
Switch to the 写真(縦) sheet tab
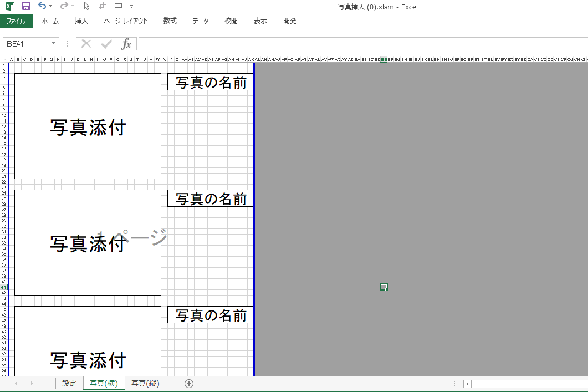click(x=146, y=384)
